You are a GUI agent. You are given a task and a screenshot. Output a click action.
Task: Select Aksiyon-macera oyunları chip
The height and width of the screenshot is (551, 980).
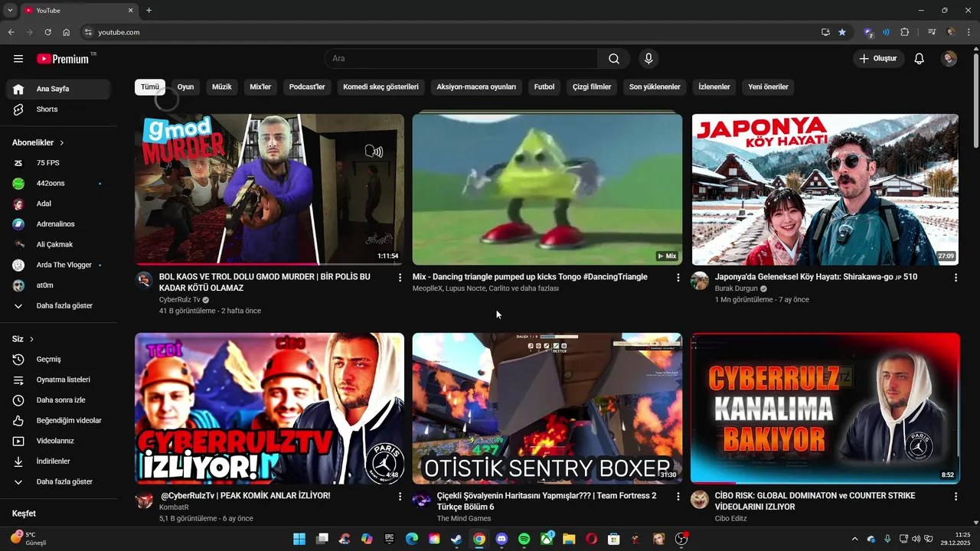pos(476,87)
